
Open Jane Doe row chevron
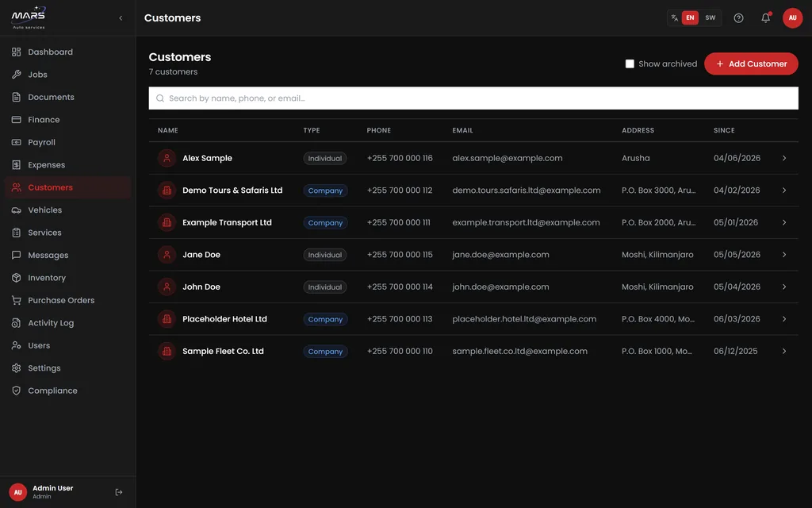[x=784, y=255]
